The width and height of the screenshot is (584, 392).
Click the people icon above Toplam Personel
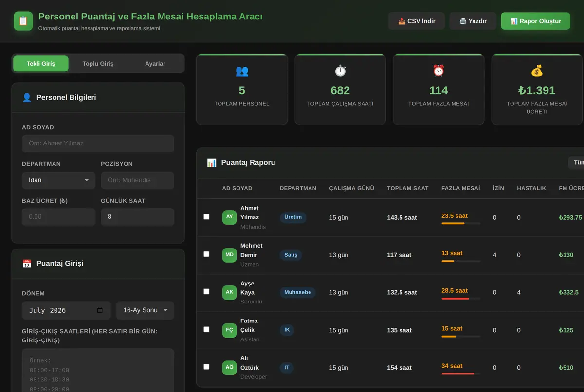[242, 71]
